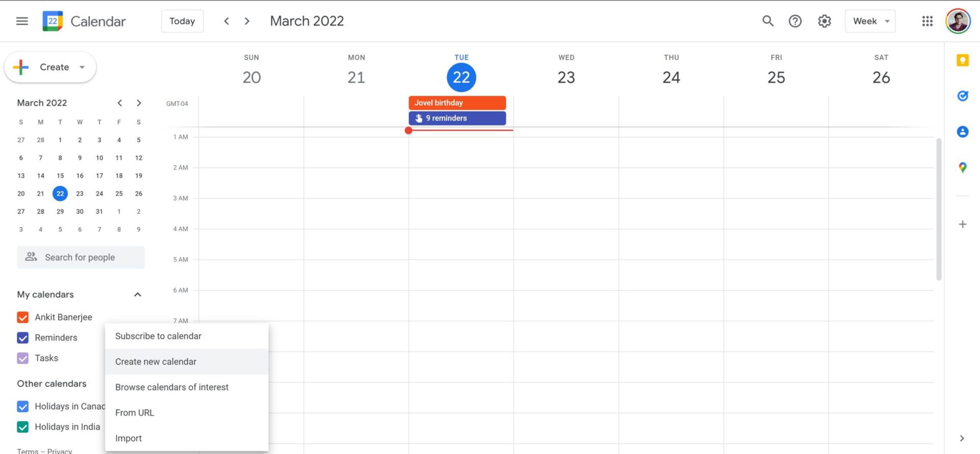Toggle Reminders calendar checkbox
Screen dimensions: 980x454
coord(22,338)
